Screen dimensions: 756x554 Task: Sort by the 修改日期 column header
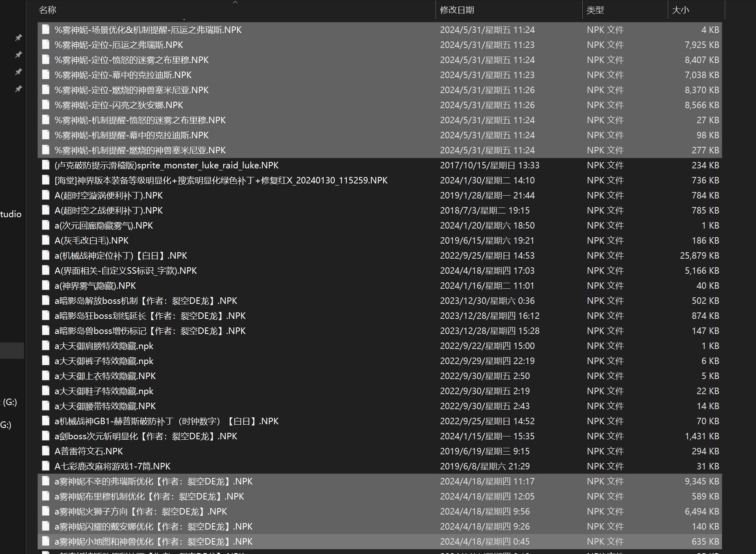click(x=457, y=10)
